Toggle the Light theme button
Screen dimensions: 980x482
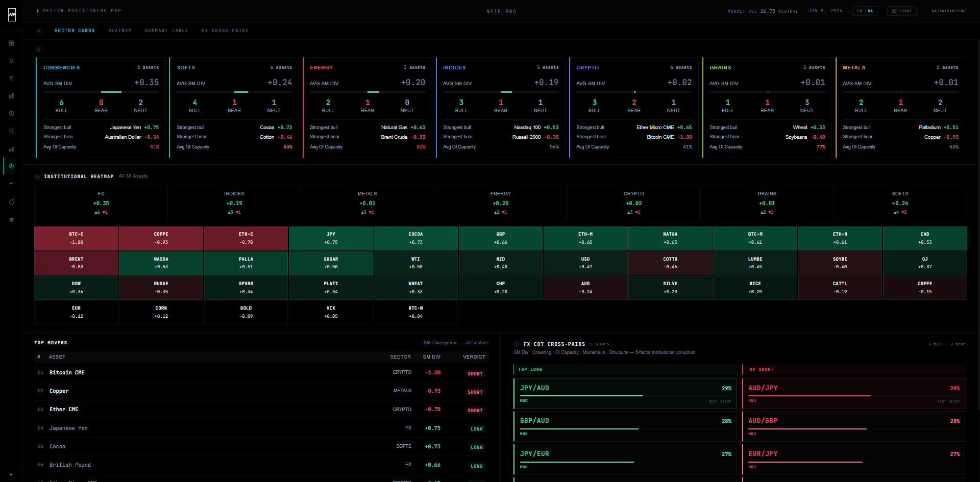pos(902,11)
